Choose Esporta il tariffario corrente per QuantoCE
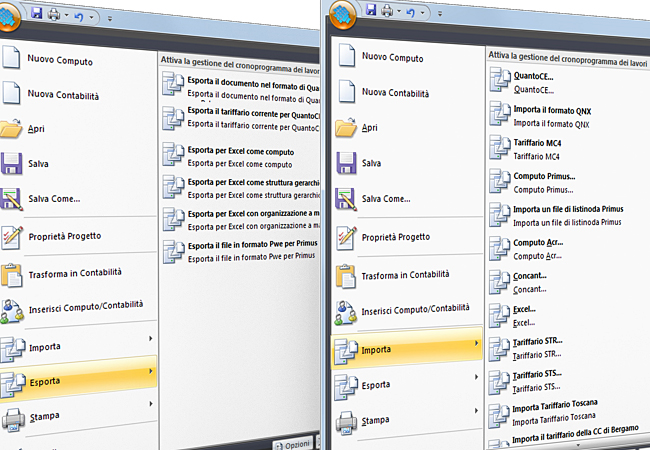The width and height of the screenshot is (650, 450). pyautogui.click(x=240, y=119)
